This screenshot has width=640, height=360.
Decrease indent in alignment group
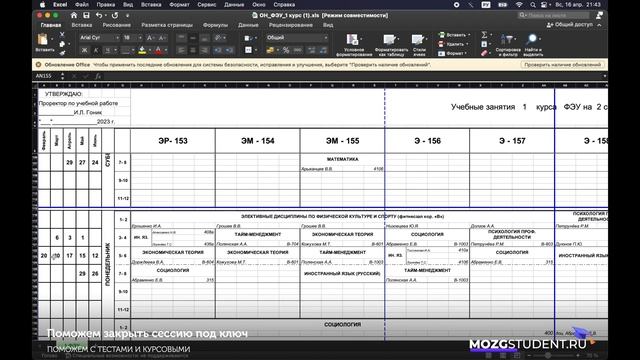218,50
